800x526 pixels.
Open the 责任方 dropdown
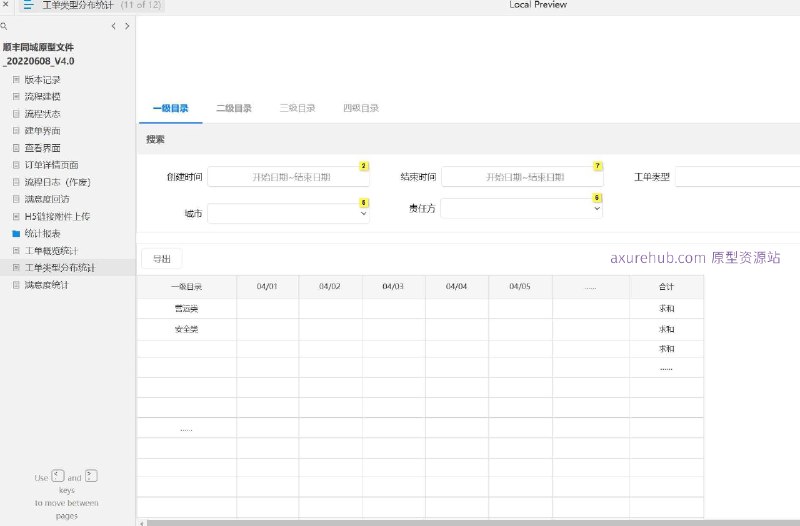pos(521,208)
